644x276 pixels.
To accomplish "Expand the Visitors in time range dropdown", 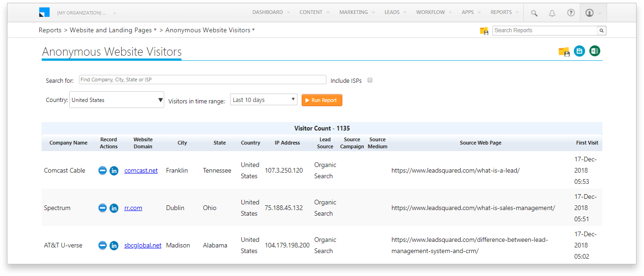I will [x=263, y=100].
